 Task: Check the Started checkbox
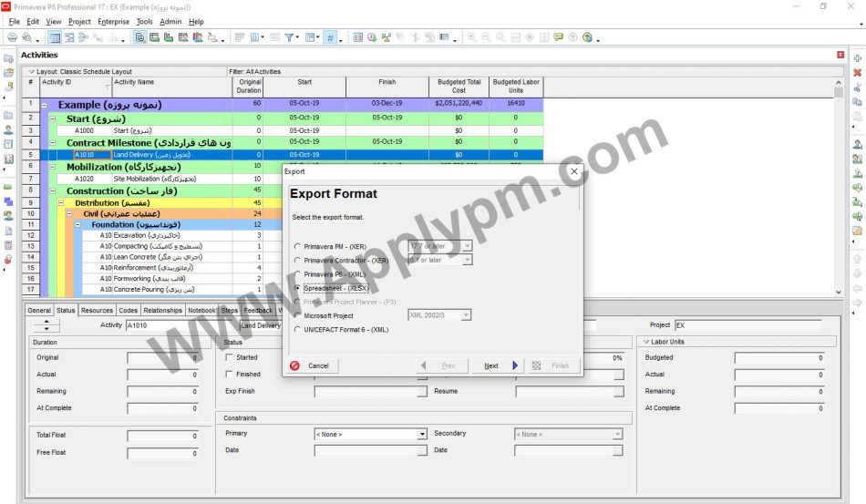pos(229,357)
